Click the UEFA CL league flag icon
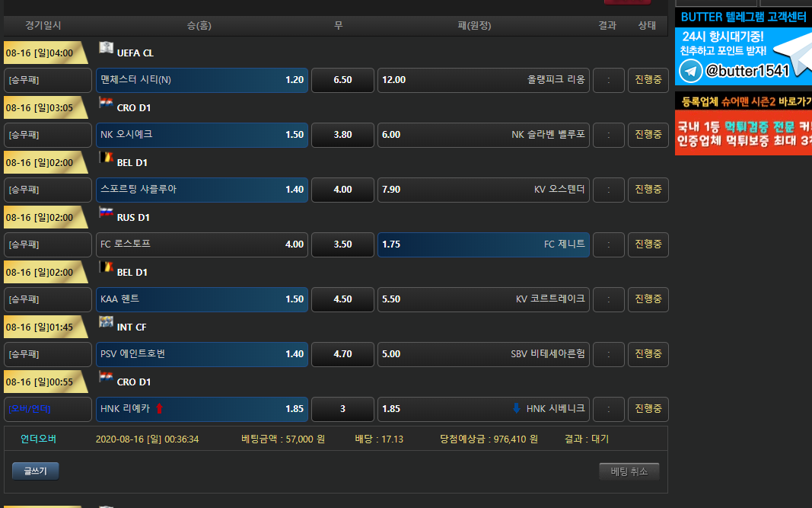 [106, 48]
